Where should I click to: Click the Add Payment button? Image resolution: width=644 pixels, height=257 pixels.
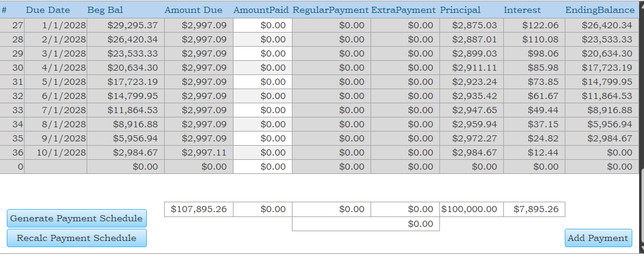click(x=598, y=238)
